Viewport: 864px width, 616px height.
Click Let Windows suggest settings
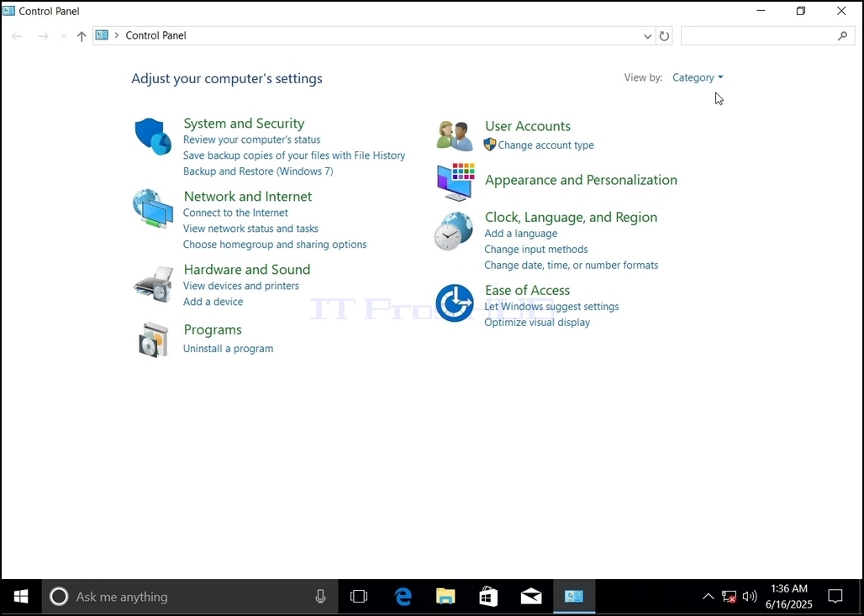point(551,307)
